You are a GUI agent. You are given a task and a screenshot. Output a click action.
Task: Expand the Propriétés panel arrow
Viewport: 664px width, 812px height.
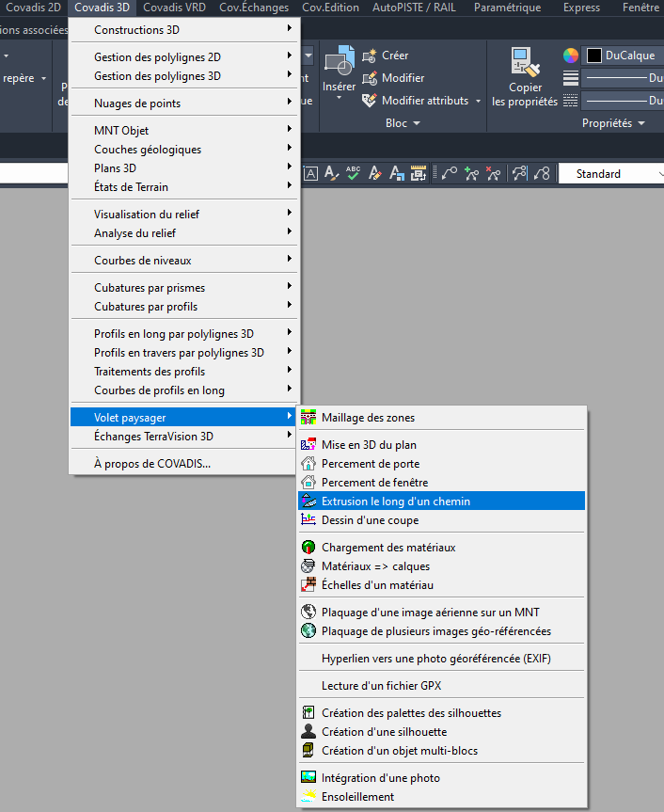pyautogui.click(x=641, y=123)
